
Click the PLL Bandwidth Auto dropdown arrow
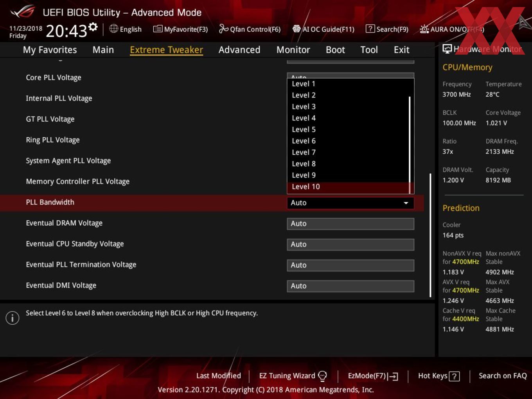click(406, 203)
